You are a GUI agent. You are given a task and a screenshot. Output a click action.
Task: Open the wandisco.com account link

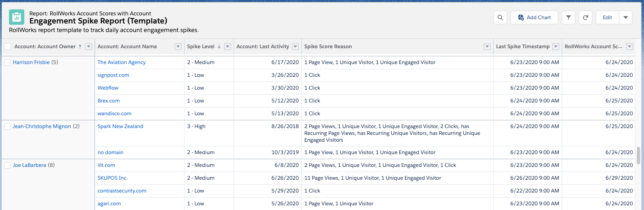[115, 114]
